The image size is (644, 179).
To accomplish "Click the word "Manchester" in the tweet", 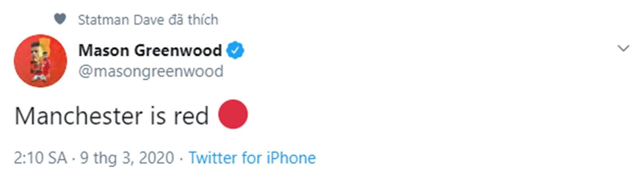I will (79, 116).
